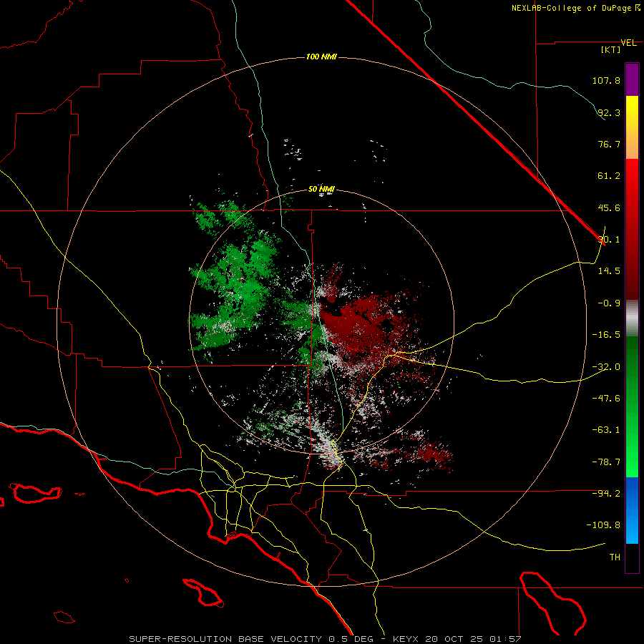Click the [KT] units label
Viewport: 644px width, 644px height.
[x=610, y=49]
